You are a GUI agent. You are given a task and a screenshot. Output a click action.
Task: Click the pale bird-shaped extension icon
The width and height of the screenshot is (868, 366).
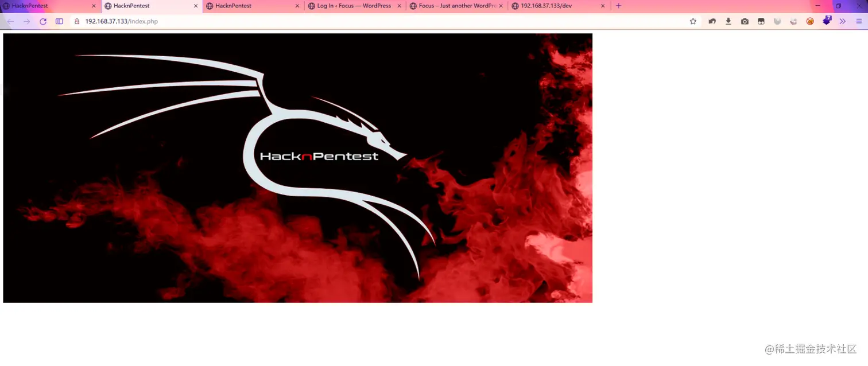coord(793,21)
